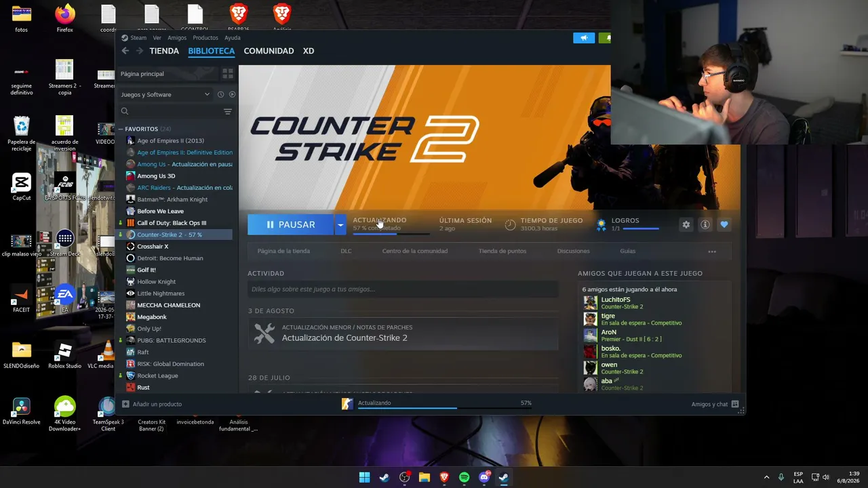Click the Counter-Strike 2 download icon in bottom bar
Image resolution: width=868 pixels, height=488 pixels.
[x=347, y=403]
